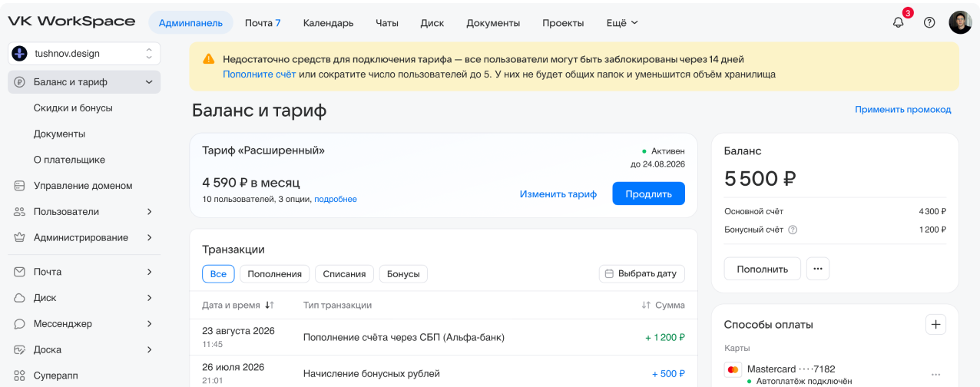This screenshot has width=980, height=387.
Task: Click the calendar icon in Выбрать дату
Action: (x=609, y=273)
